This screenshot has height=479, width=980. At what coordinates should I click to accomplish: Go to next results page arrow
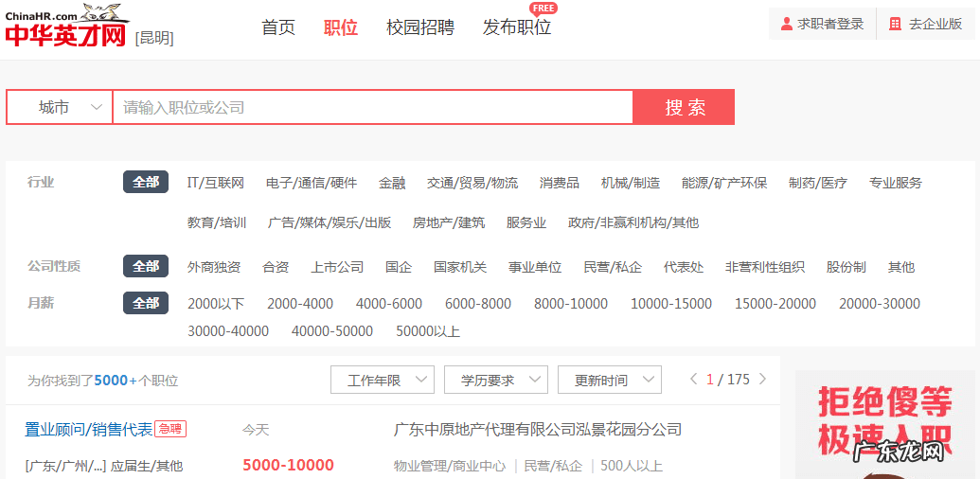coord(763,380)
